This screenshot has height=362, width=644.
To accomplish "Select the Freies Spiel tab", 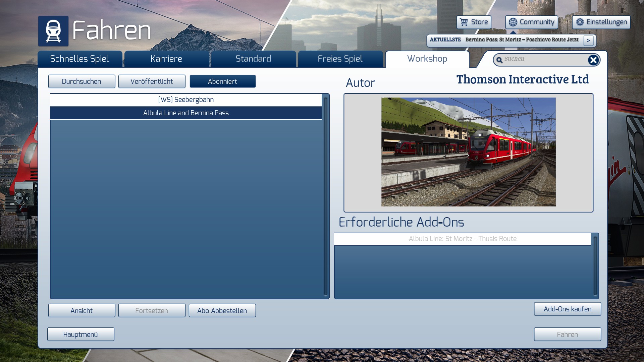I will (340, 59).
